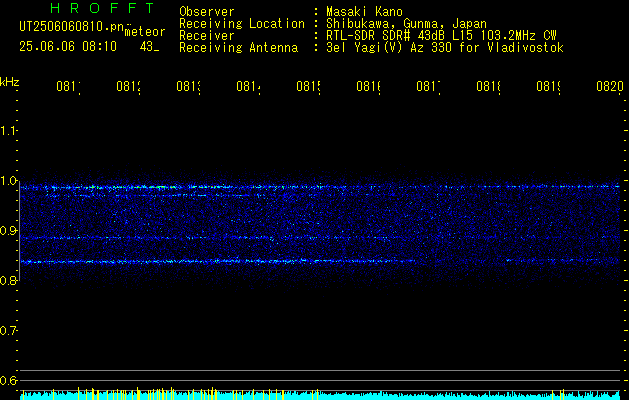Click the 0.8 frequency axis label
629x400 pixels.
8,280
